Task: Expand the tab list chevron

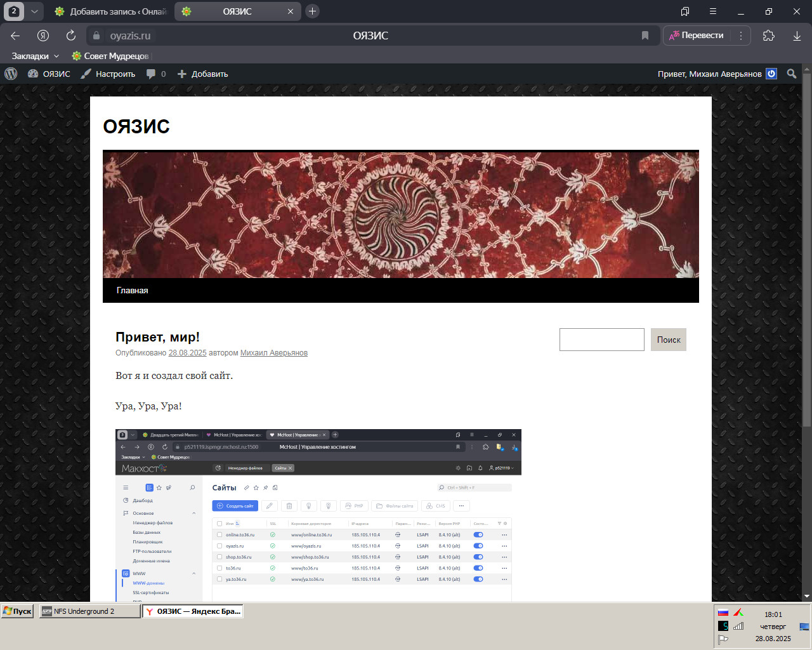Action: pyautogui.click(x=35, y=11)
